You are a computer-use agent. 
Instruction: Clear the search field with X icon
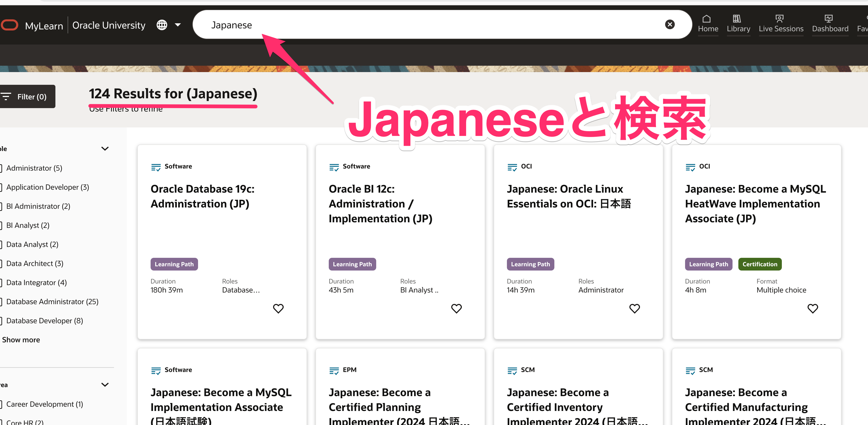pyautogui.click(x=669, y=25)
